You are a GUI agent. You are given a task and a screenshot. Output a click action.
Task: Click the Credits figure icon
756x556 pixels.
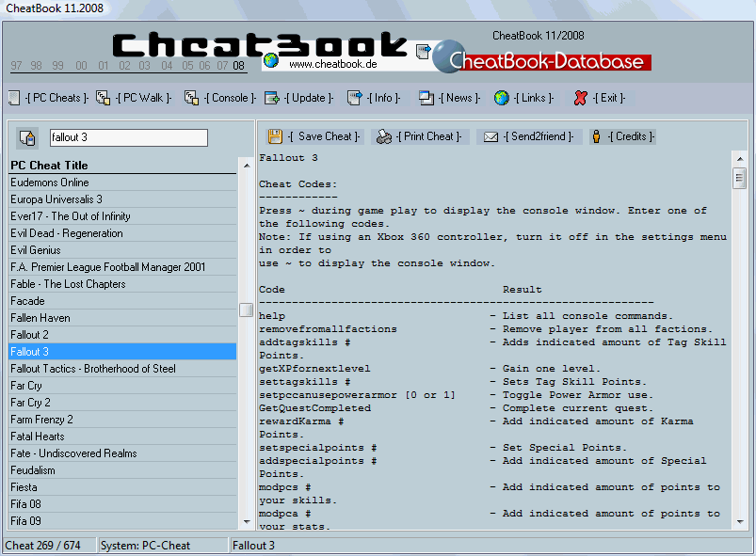(596, 136)
